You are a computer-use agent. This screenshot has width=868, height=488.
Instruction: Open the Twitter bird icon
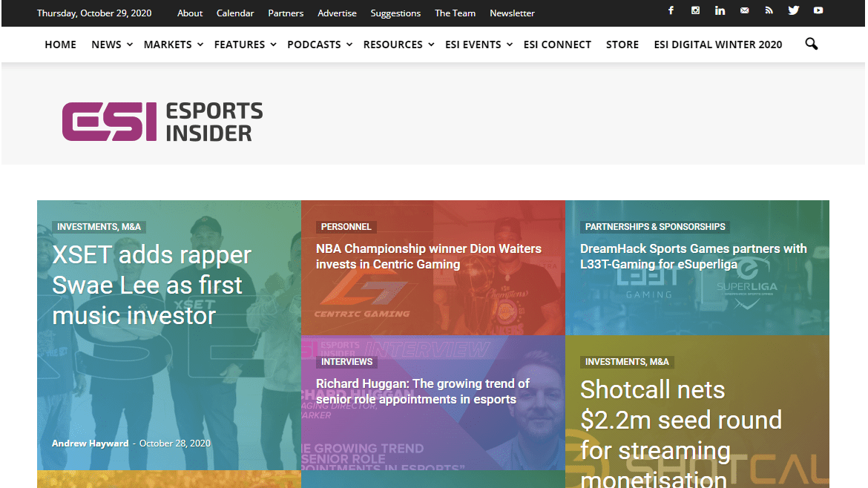point(794,11)
